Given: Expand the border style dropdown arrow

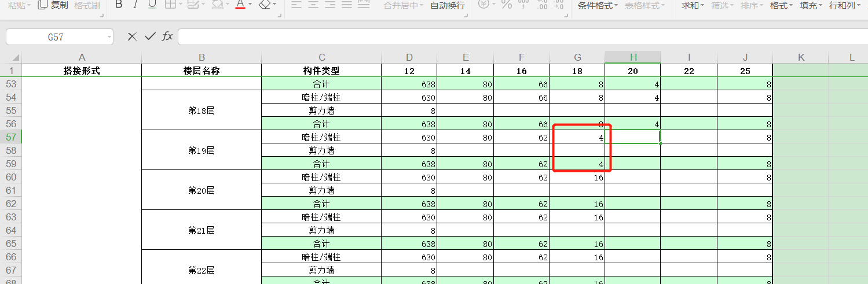Looking at the screenshot, I should coord(181,5).
